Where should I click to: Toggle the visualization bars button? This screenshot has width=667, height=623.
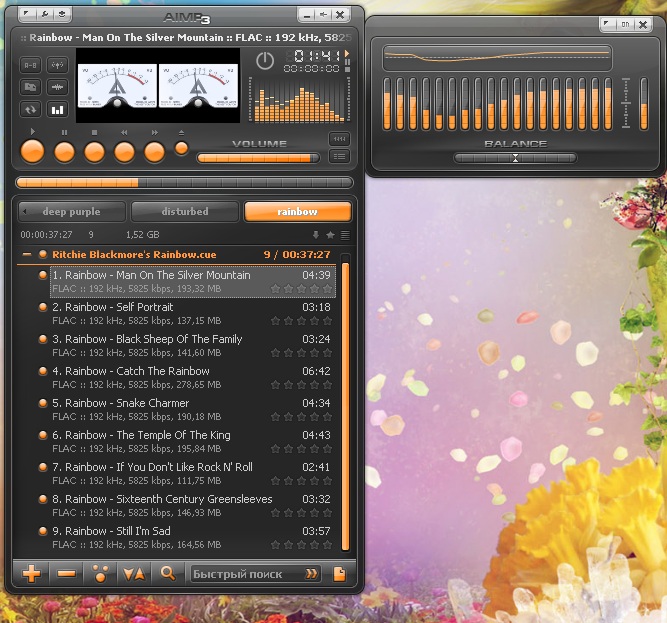pyautogui.click(x=57, y=110)
